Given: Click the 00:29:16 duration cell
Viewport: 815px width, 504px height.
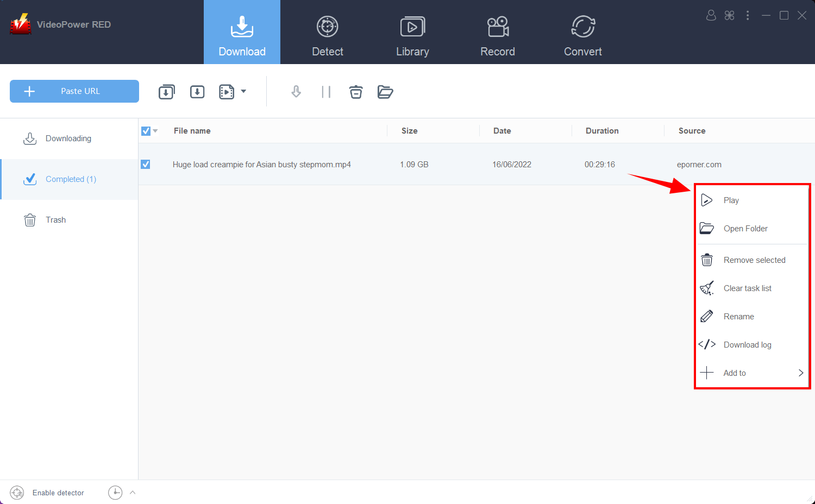Looking at the screenshot, I should coord(600,165).
